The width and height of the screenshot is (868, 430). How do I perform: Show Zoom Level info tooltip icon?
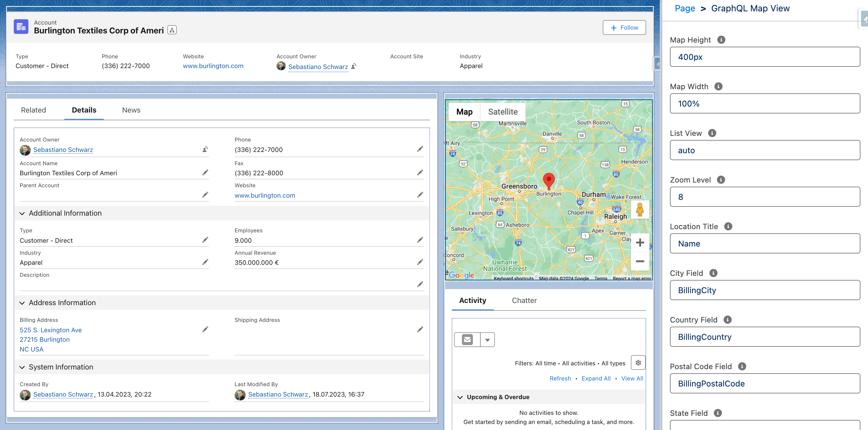coord(720,180)
